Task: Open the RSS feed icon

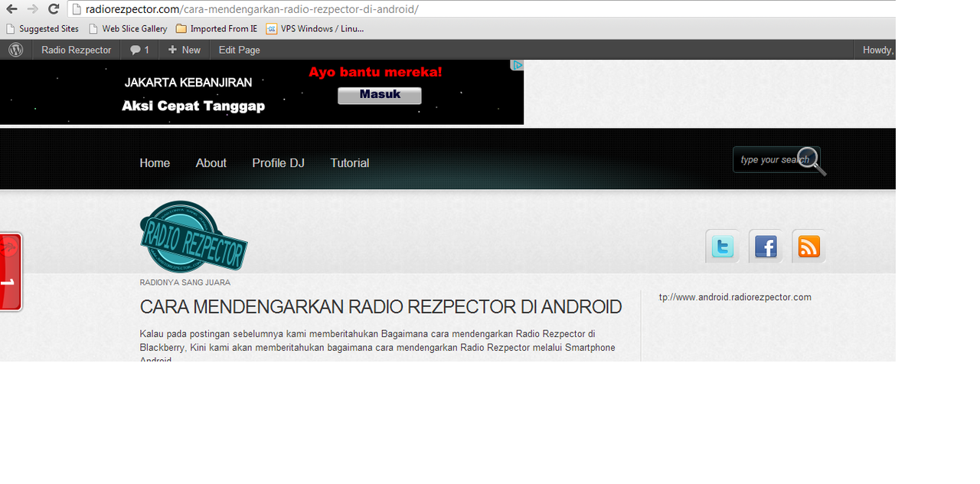Action: 809,247
